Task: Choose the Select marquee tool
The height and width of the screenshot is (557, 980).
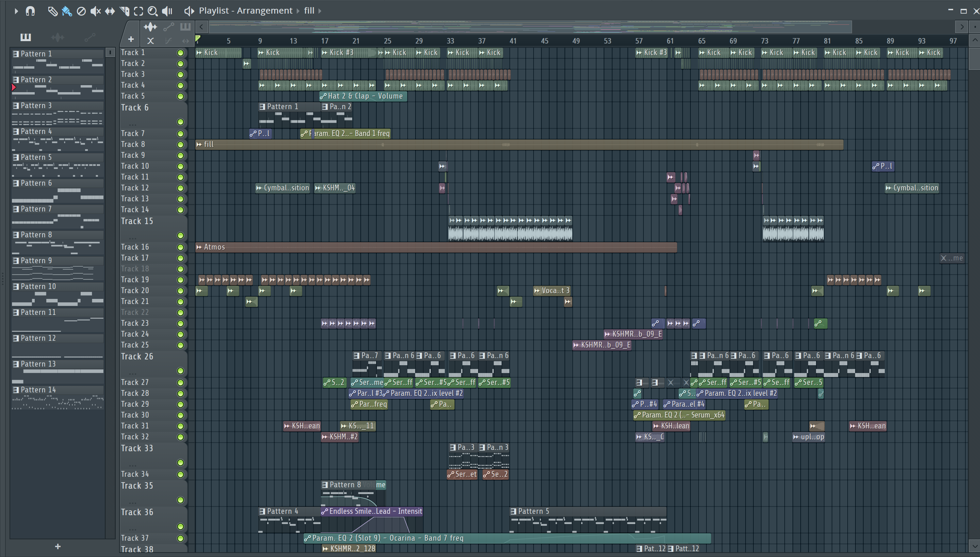Action: [138, 11]
